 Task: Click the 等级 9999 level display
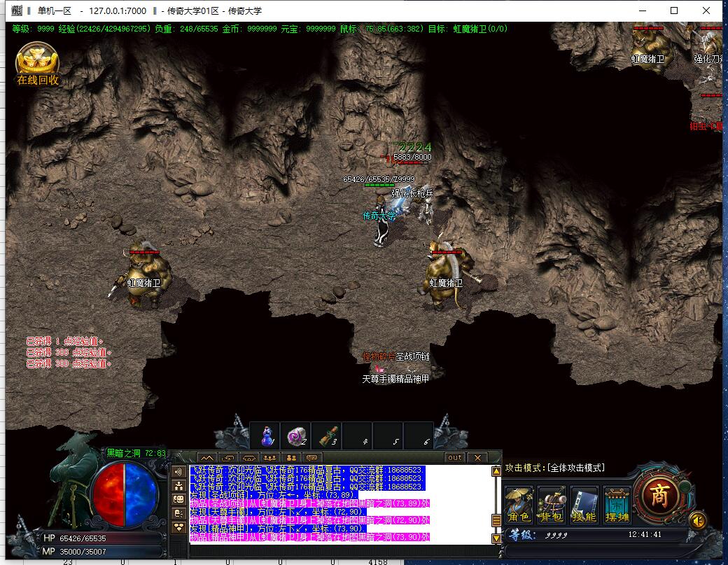[538, 535]
